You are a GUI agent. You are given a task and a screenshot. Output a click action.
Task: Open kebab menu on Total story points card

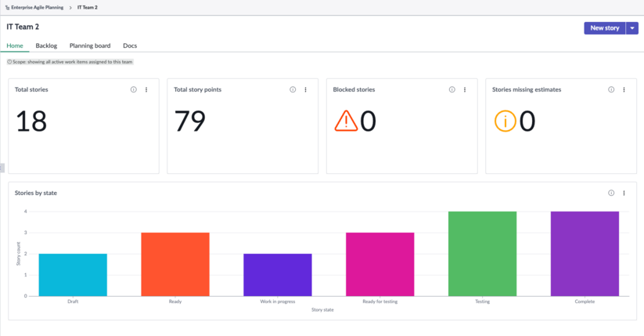click(x=306, y=89)
